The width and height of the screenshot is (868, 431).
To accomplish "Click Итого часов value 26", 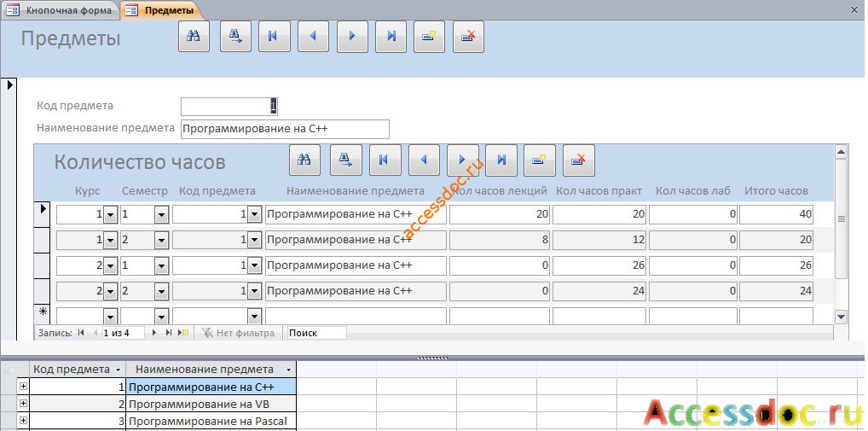I will pyautogui.click(x=776, y=265).
